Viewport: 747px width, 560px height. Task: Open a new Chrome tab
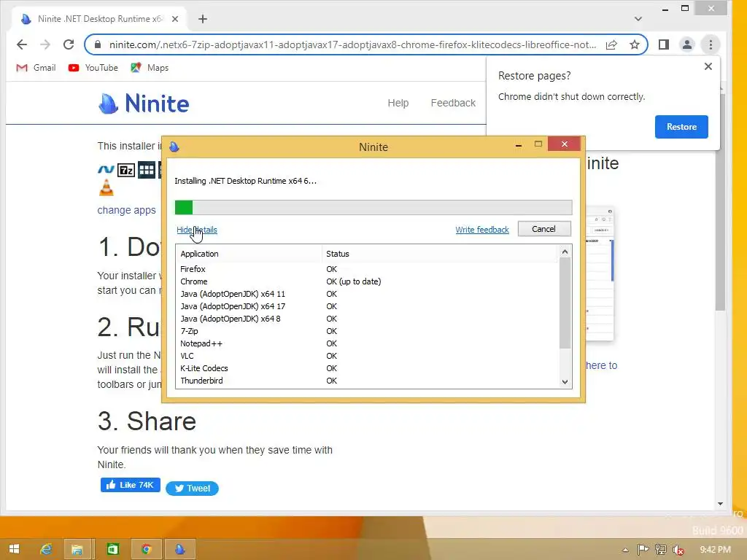point(203,19)
